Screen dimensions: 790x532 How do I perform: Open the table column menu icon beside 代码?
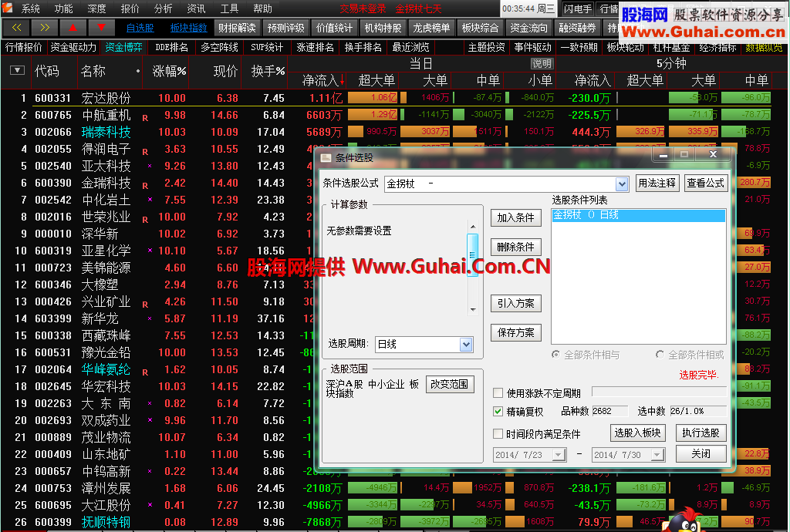17,70
